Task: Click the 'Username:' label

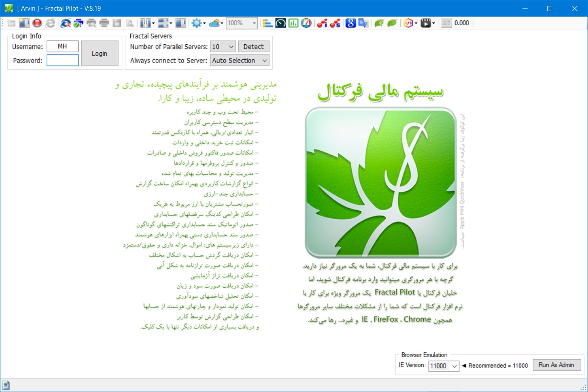Action: click(28, 47)
